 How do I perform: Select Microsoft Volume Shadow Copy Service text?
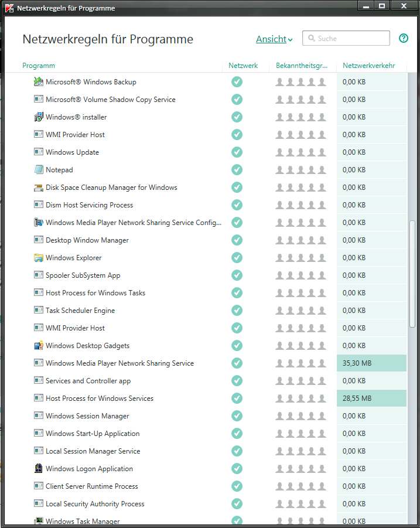point(110,100)
